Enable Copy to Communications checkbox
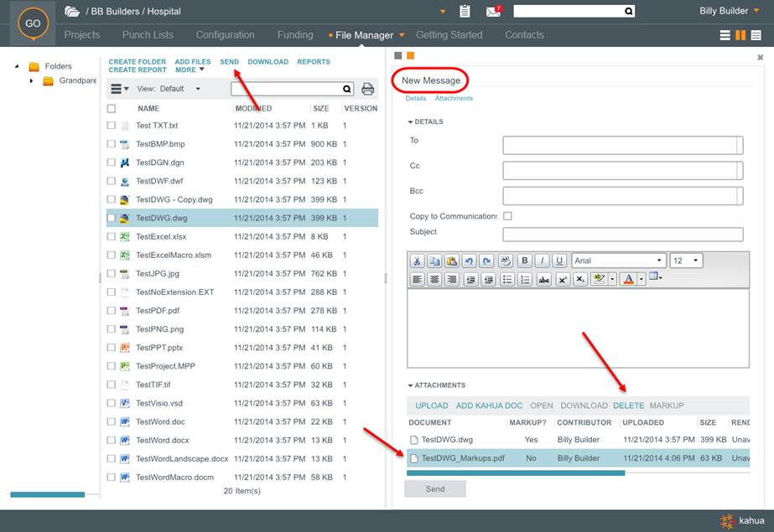Viewport: 774px width, 532px height. coord(507,216)
